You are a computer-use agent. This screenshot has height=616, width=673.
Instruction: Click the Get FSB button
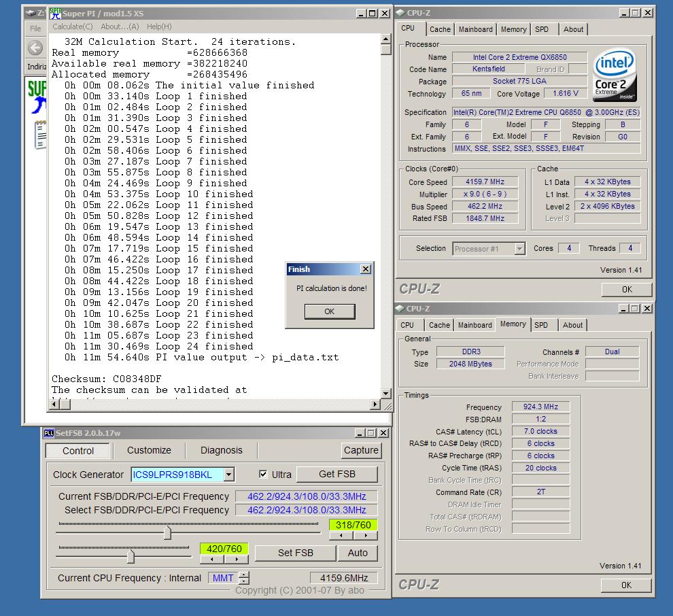(337, 474)
